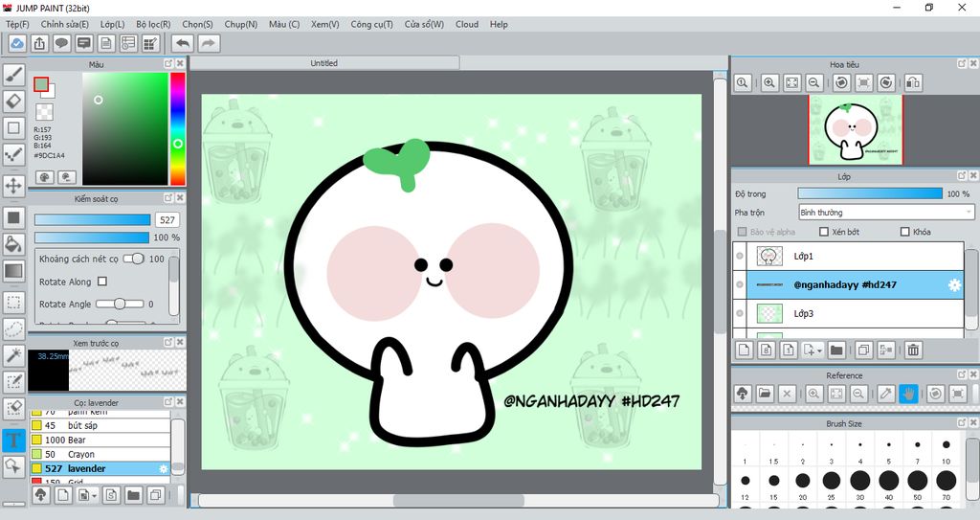The width and height of the screenshot is (980, 520).
Task: Zoom in on the Navigator panel
Action: (769, 82)
